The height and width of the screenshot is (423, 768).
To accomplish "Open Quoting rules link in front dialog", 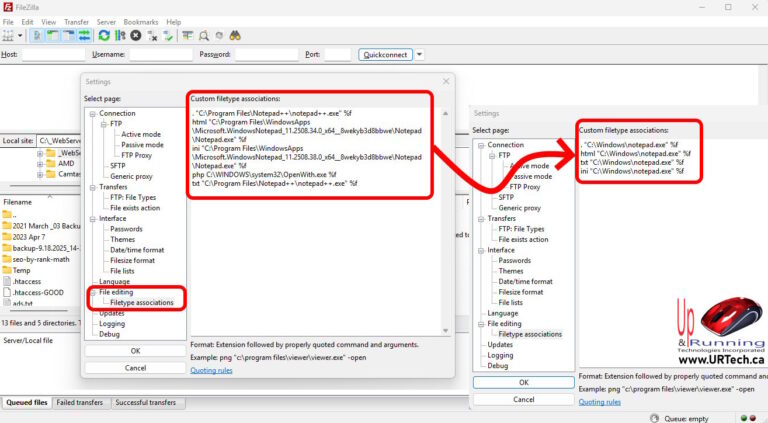I will (x=212, y=371).
